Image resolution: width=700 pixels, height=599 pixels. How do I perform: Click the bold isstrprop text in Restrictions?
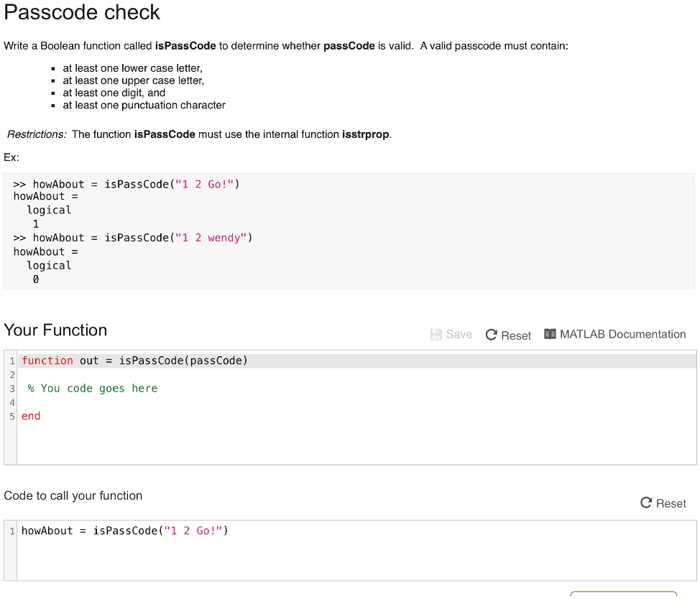click(365, 134)
